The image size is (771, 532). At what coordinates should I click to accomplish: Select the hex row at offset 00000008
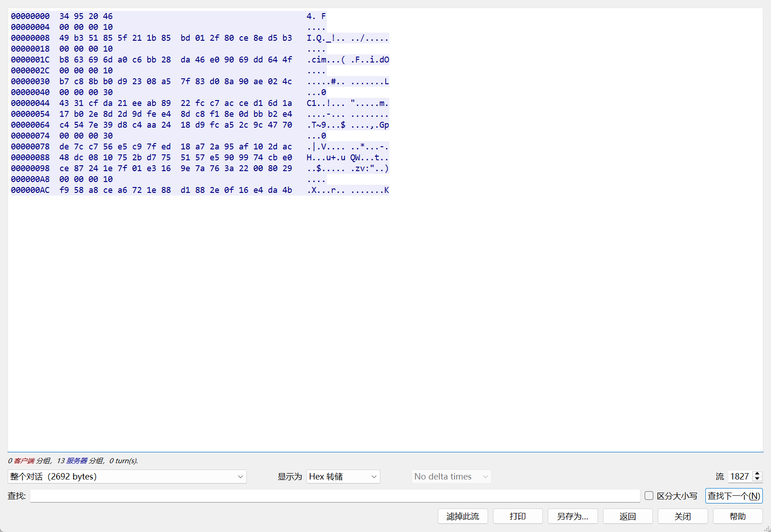click(176, 38)
